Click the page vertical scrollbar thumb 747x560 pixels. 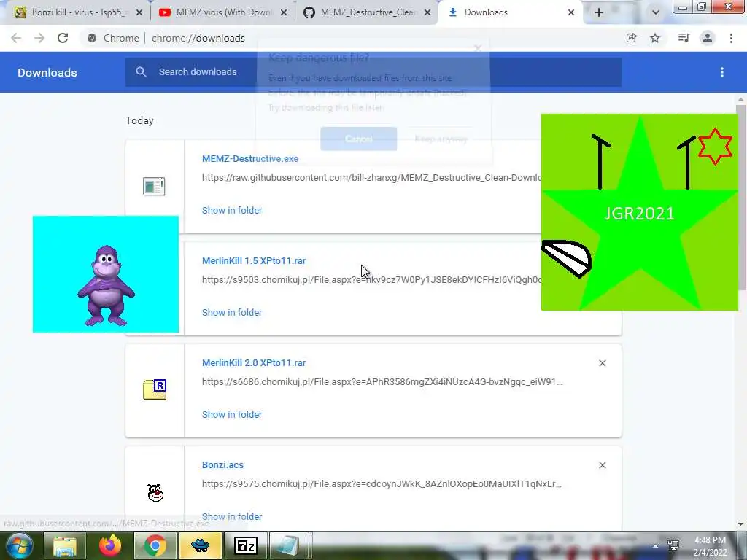740,198
